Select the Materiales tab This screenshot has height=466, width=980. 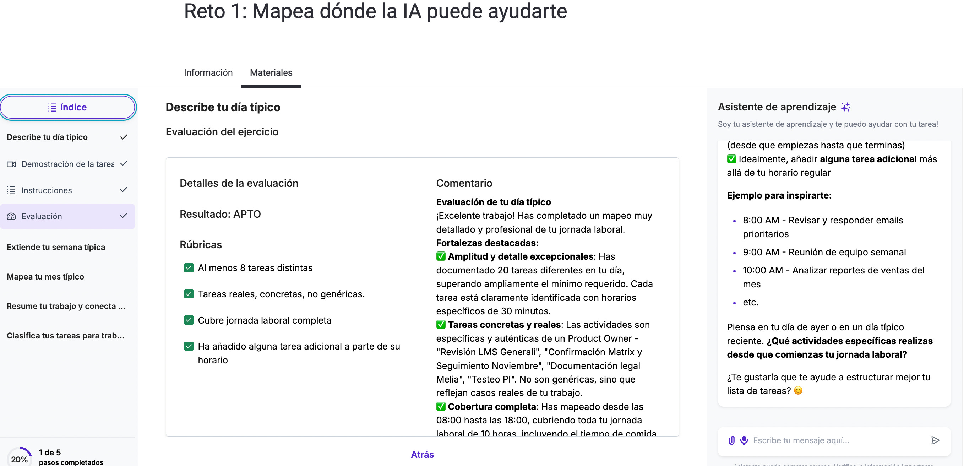pos(271,73)
